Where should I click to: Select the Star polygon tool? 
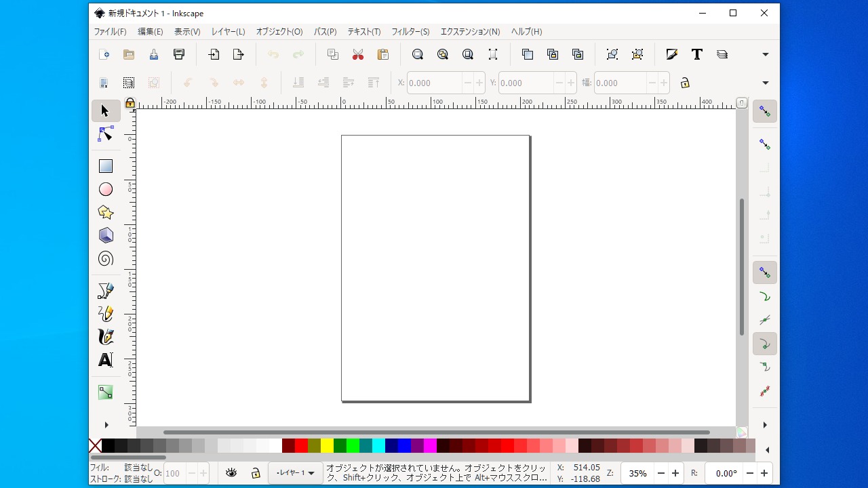click(x=105, y=212)
